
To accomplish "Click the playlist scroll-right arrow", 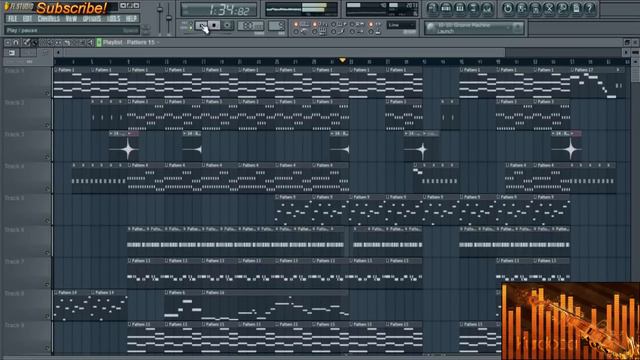I will tap(626, 53).
